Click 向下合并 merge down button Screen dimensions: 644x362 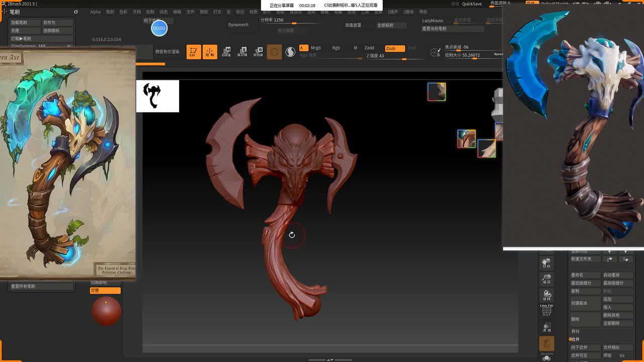[585, 347]
